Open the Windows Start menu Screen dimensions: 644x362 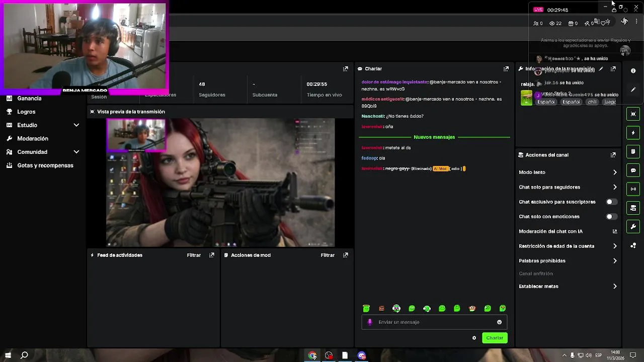[8, 355]
